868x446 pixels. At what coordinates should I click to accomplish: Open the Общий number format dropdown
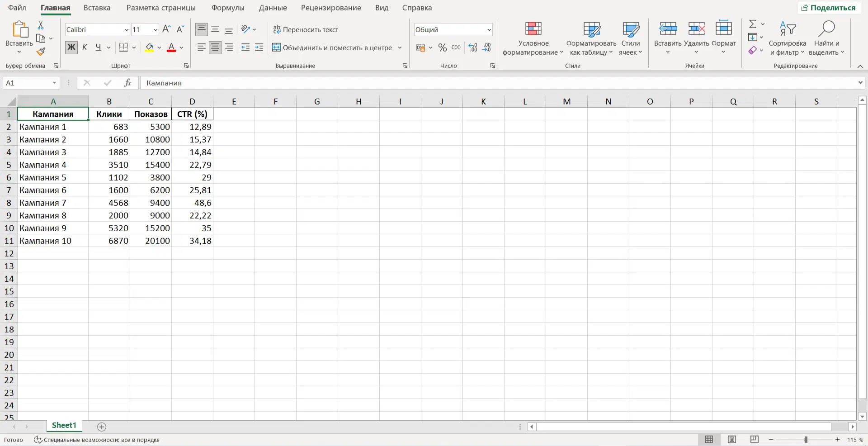489,30
